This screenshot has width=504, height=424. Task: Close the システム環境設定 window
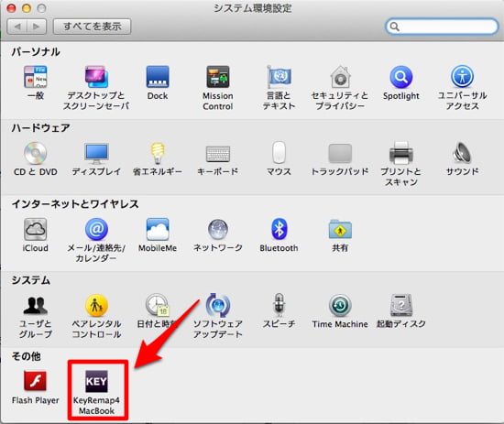[11, 8]
